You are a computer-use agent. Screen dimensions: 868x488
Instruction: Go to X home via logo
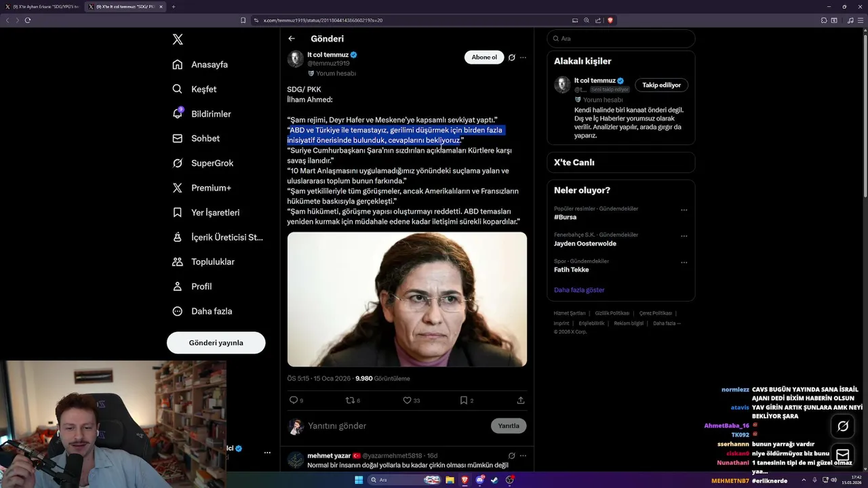point(178,39)
